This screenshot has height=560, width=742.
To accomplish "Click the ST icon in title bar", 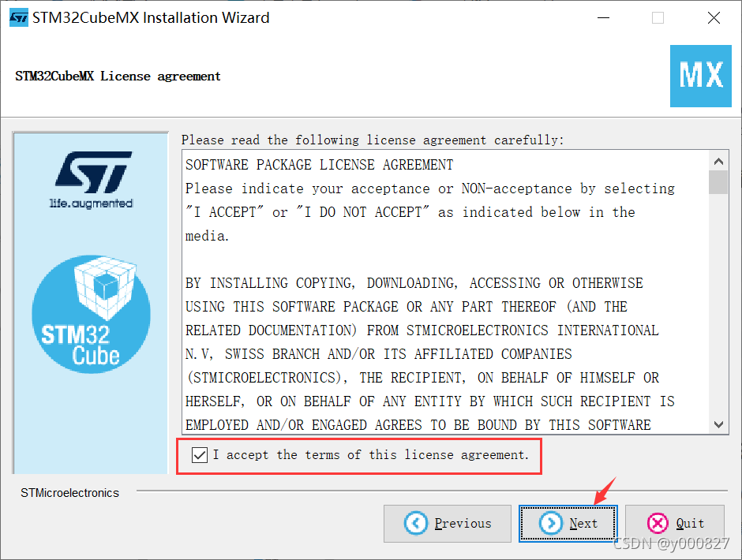I will point(19,18).
